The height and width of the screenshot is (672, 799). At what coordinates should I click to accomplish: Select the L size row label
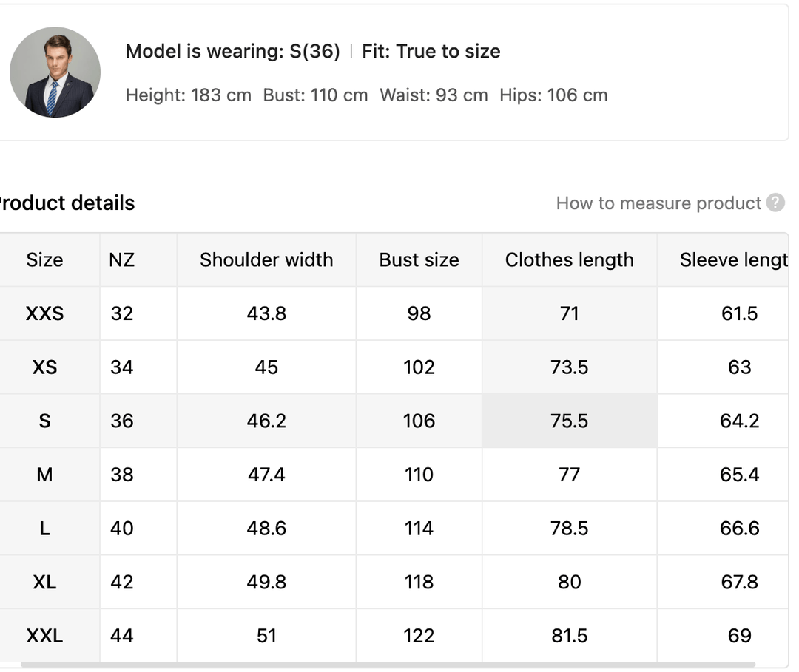click(x=44, y=529)
